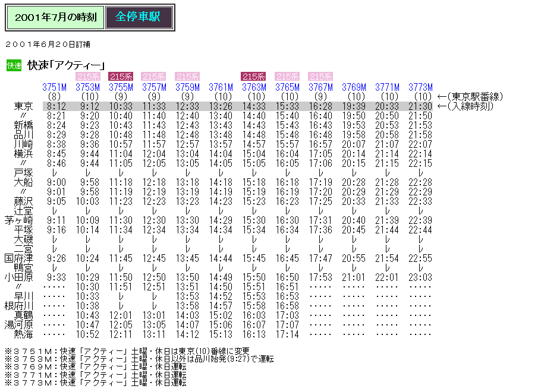Select the 戸塚 station label
The image size is (541, 392).
[23, 173]
